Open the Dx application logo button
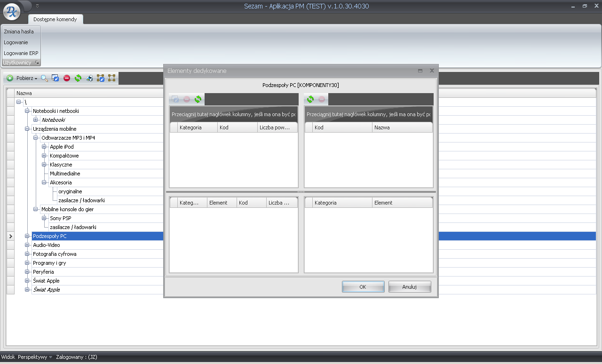602x364 pixels. tap(11, 11)
